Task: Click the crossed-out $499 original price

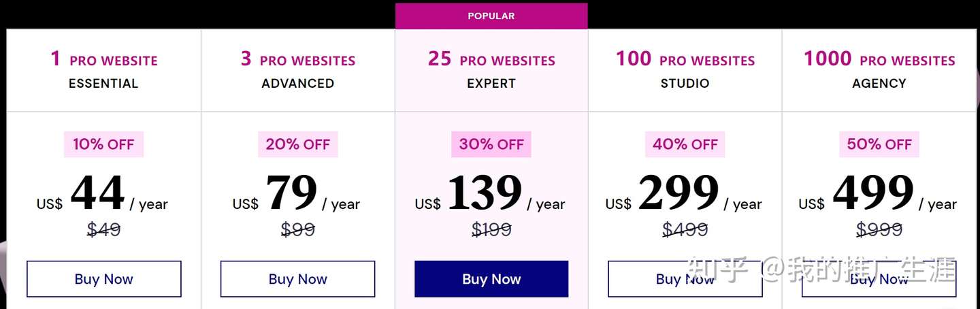Action: tap(685, 230)
